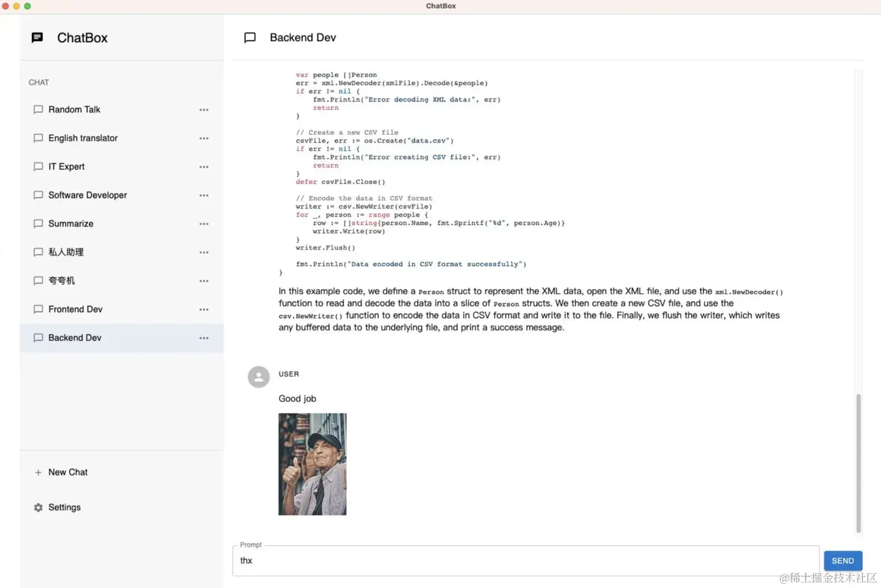881x588 pixels.
Task: Click the comment "// Create a new CSV file"
Action: click(347, 133)
